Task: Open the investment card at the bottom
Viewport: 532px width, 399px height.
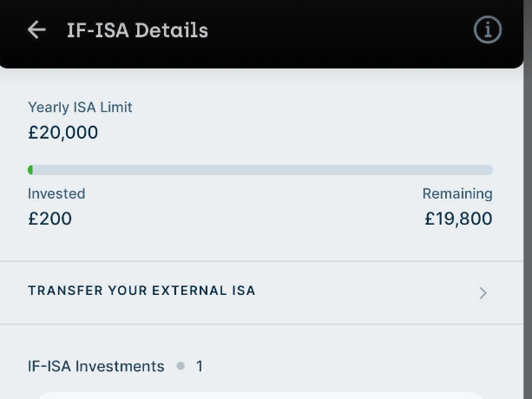Action: pyautogui.click(x=260, y=394)
